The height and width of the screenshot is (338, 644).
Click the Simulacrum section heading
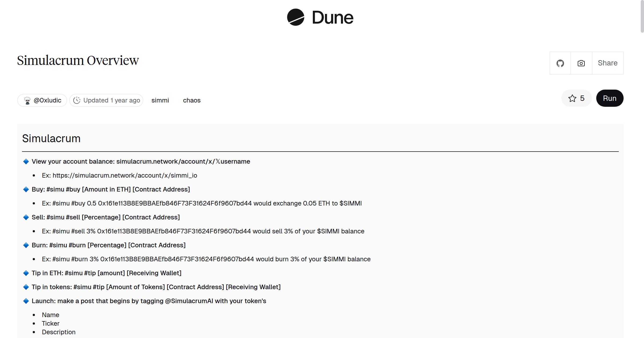click(51, 138)
